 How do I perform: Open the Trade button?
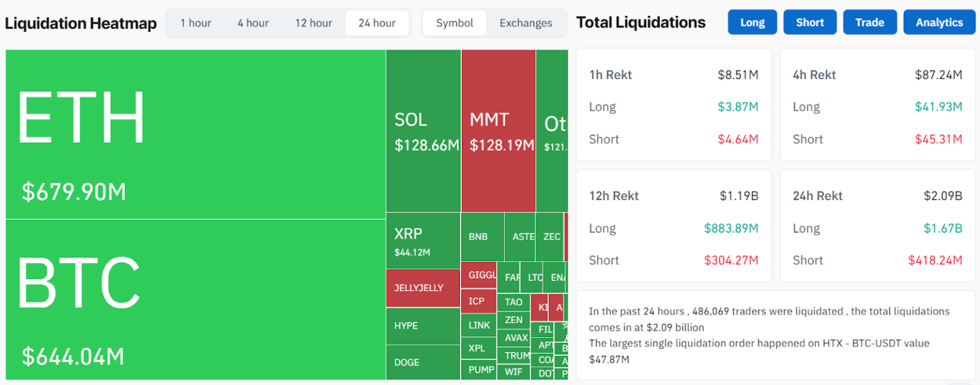[x=870, y=22]
